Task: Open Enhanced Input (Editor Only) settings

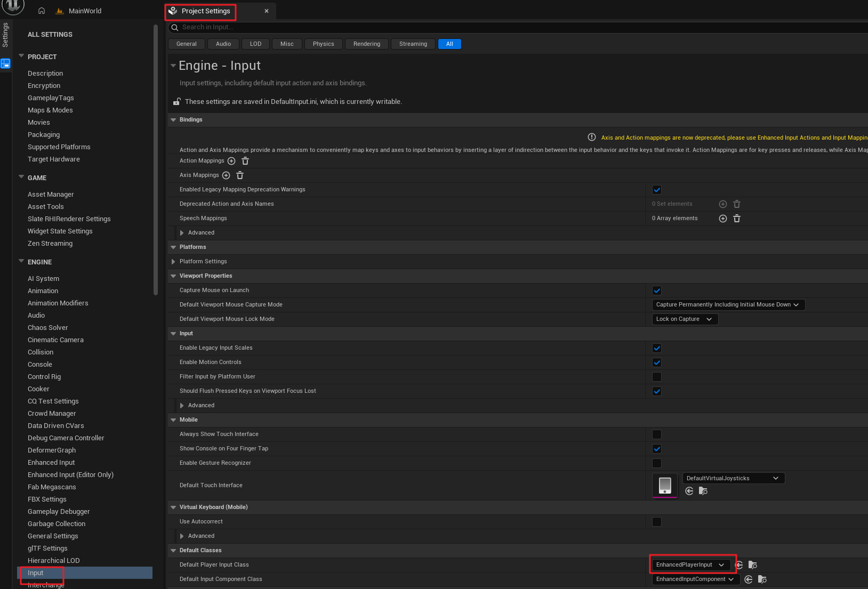Action: (70, 475)
